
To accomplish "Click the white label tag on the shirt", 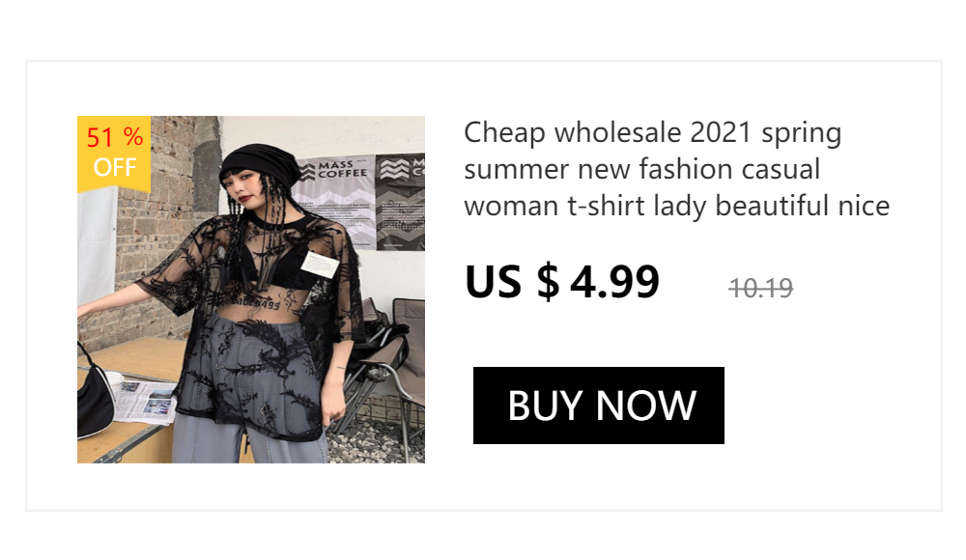I will coord(320,265).
